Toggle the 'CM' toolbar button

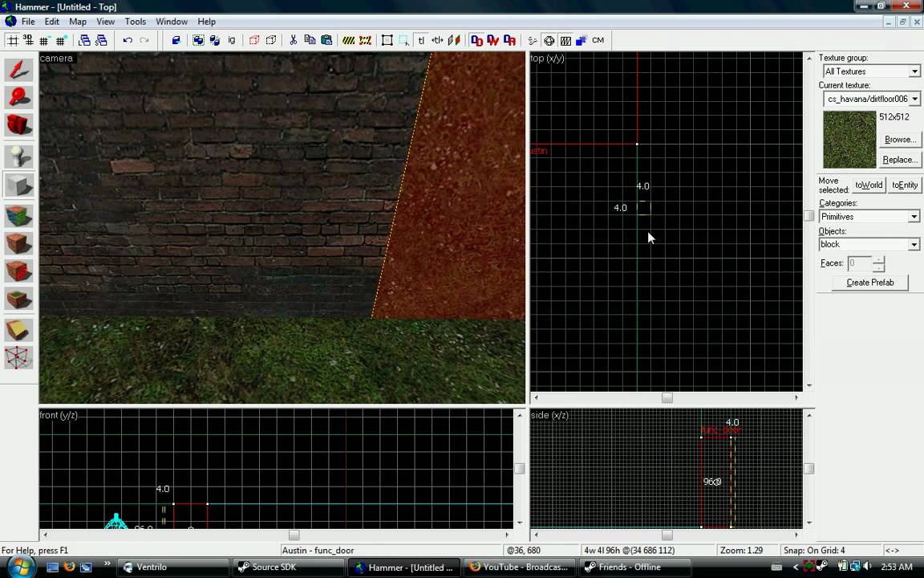coord(598,40)
